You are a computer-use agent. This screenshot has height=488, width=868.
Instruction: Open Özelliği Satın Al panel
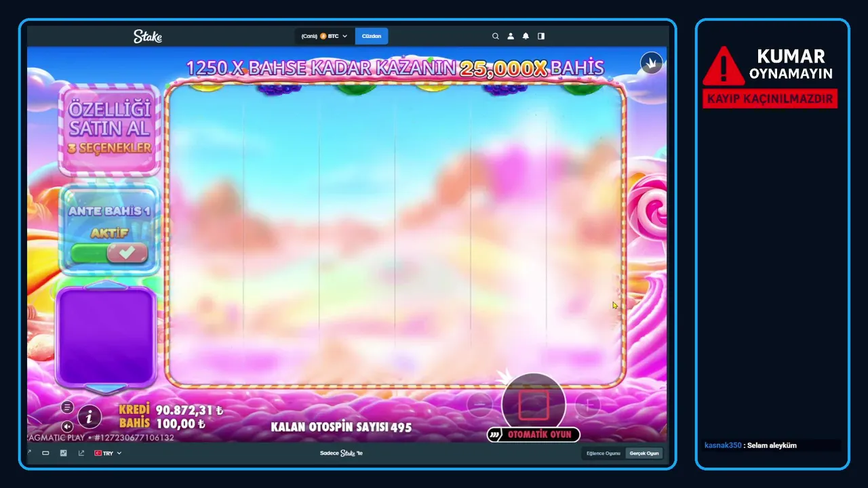coord(109,129)
